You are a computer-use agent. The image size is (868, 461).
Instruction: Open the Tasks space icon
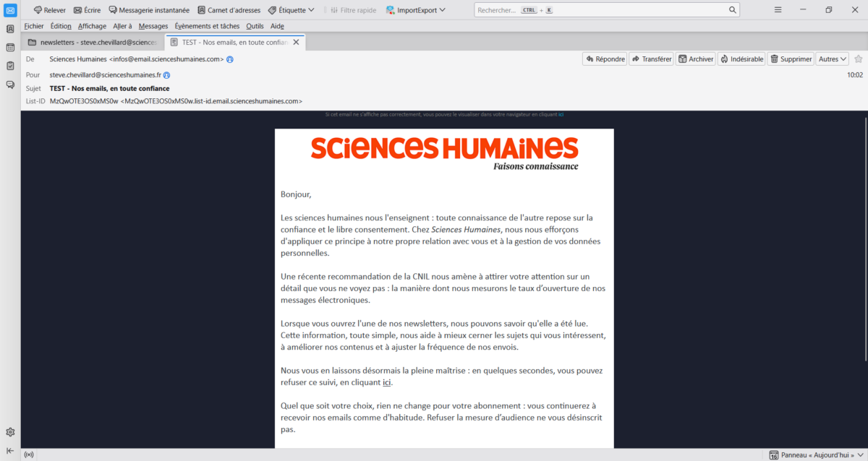[x=10, y=66]
